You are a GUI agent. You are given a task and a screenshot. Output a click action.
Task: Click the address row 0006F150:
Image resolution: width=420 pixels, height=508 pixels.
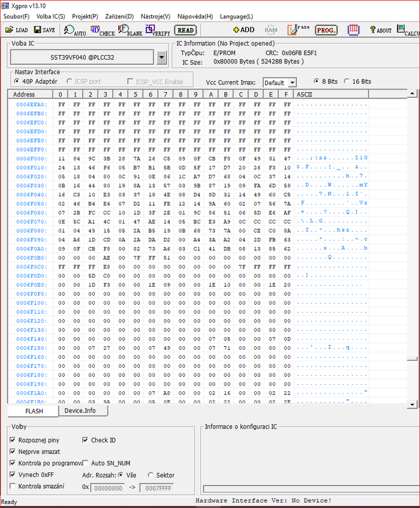(x=31, y=347)
